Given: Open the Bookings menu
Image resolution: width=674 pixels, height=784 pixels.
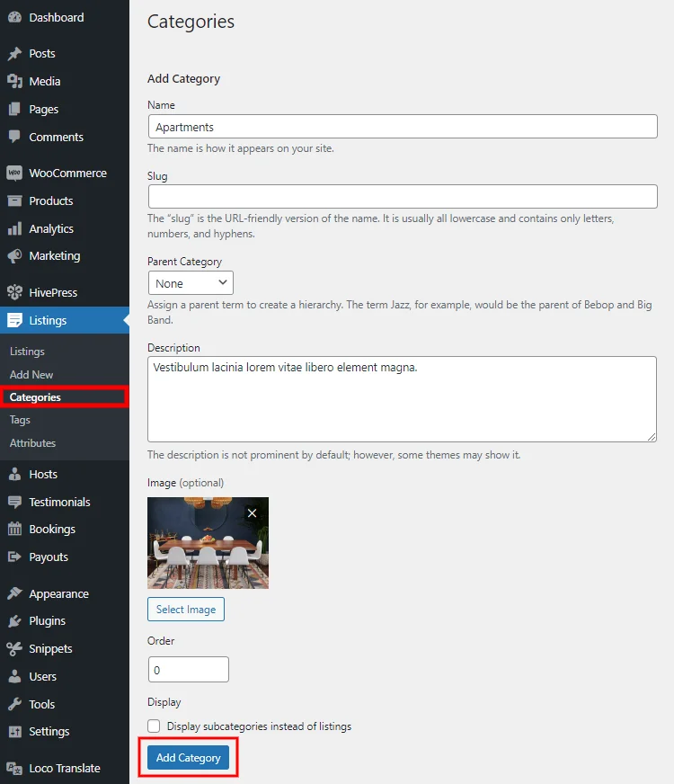Looking at the screenshot, I should (52, 529).
